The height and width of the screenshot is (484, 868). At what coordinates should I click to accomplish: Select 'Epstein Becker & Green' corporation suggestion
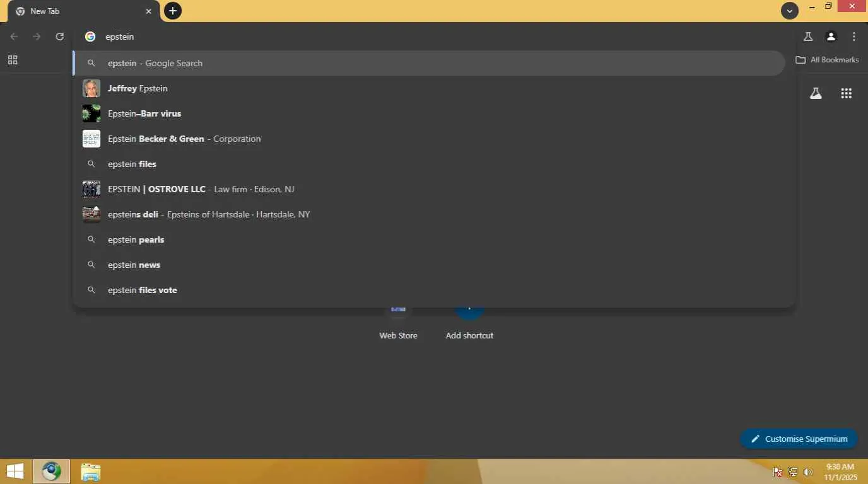click(x=429, y=139)
